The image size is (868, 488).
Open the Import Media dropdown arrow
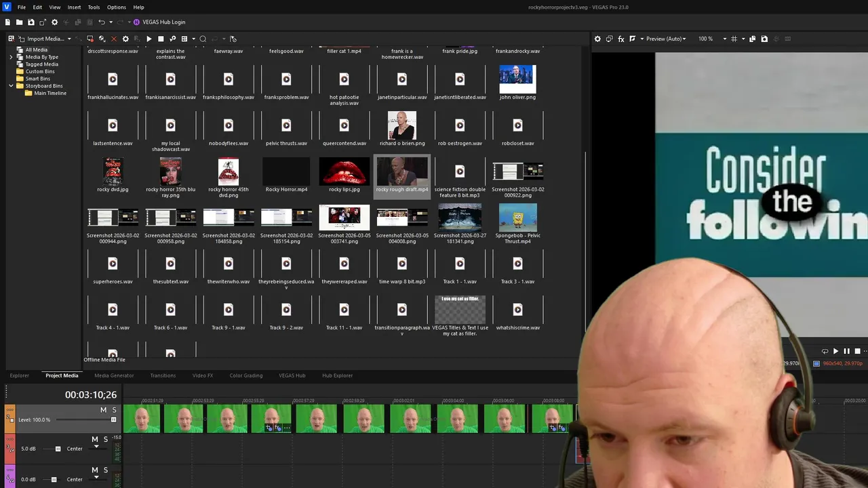pyautogui.click(x=69, y=39)
